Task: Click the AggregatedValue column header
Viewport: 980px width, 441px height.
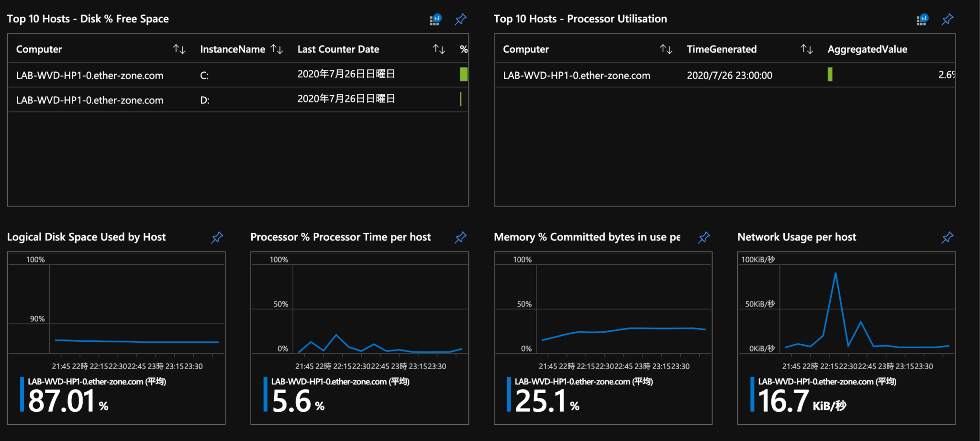Action: click(x=867, y=49)
